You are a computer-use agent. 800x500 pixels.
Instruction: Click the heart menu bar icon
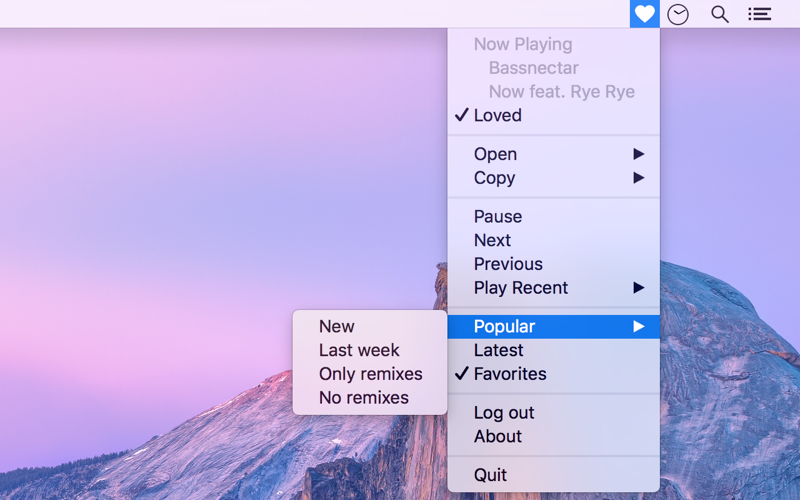(x=644, y=14)
